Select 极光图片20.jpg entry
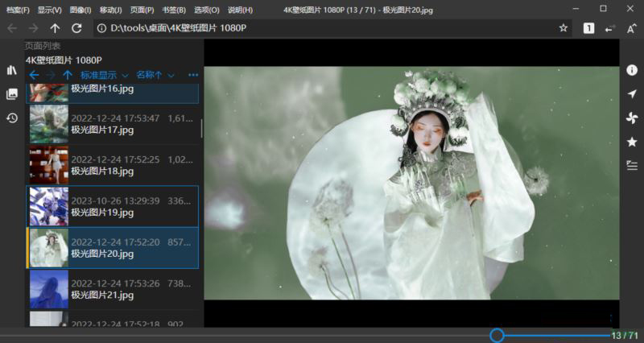The height and width of the screenshot is (343, 644). (113, 248)
